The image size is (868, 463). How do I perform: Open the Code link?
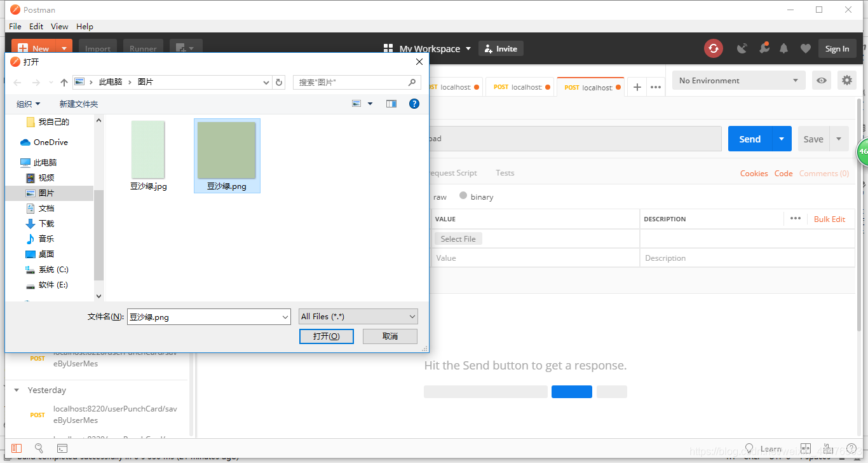783,173
